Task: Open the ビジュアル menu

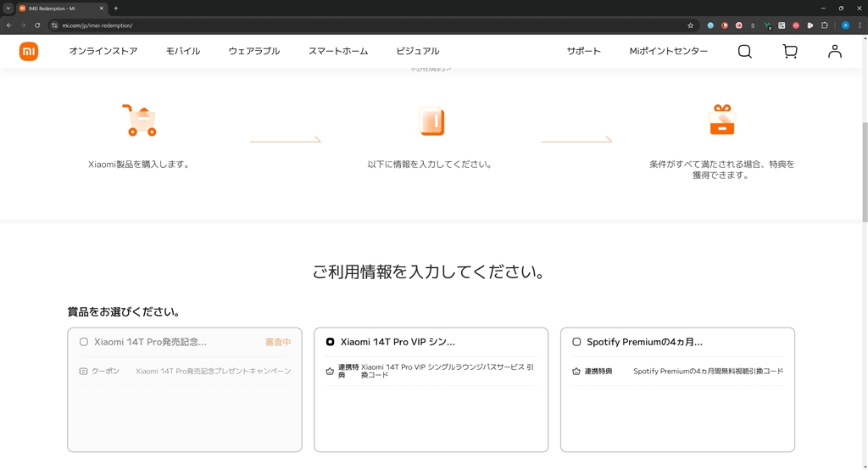Action: pyautogui.click(x=418, y=51)
